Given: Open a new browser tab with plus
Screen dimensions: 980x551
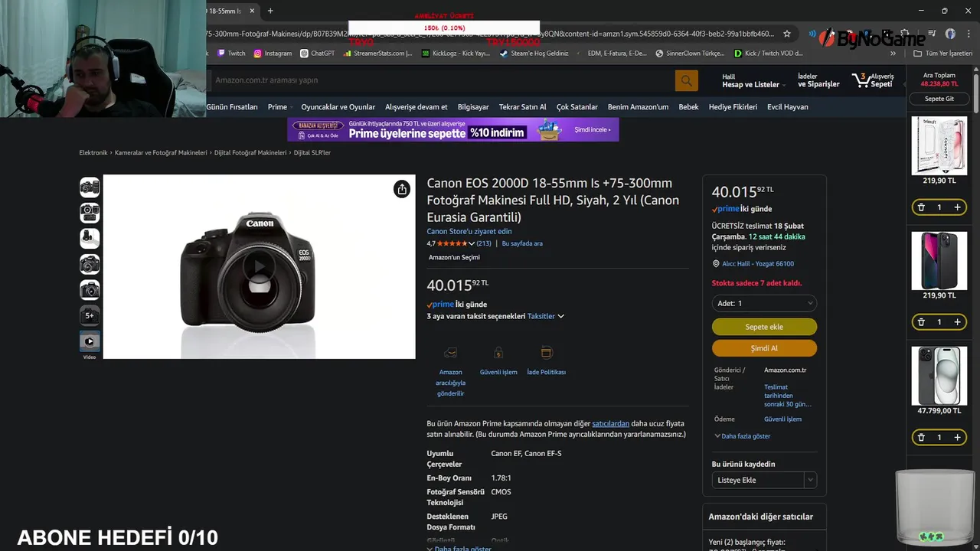Looking at the screenshot, I should (x=270, y=11).
